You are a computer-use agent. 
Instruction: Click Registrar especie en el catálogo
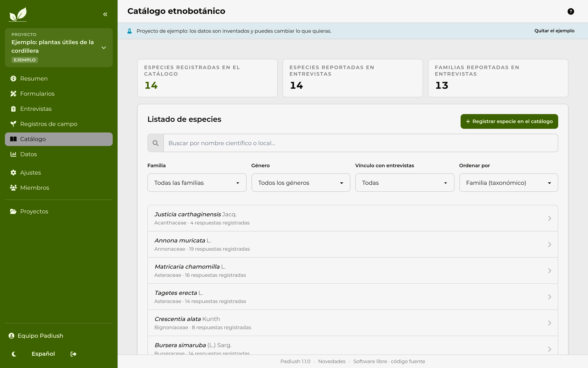509,121
